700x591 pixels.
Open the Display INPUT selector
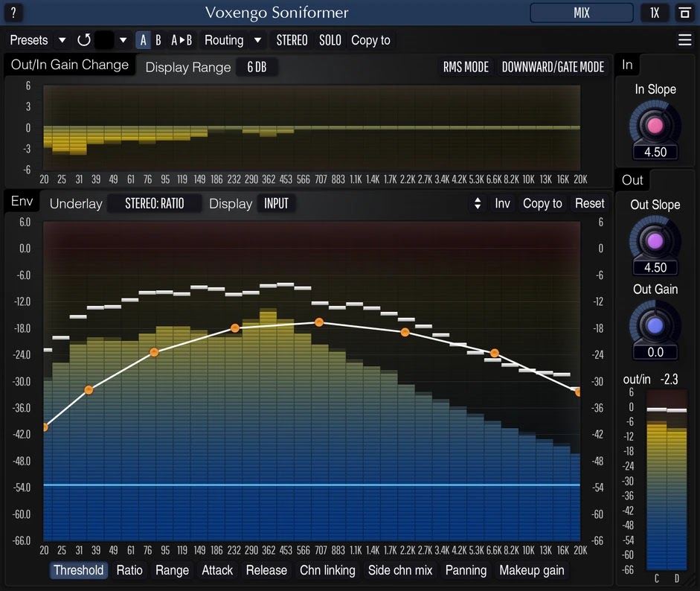pos(276,204)
